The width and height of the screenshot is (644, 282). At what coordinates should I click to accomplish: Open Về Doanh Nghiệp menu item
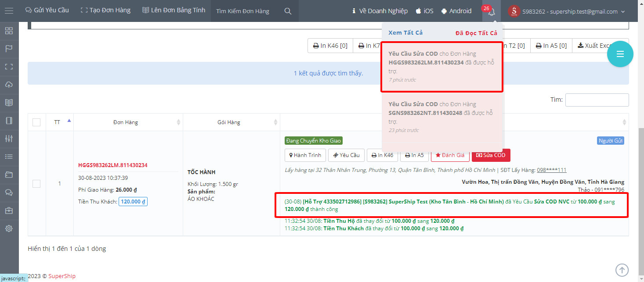(380, 11)
